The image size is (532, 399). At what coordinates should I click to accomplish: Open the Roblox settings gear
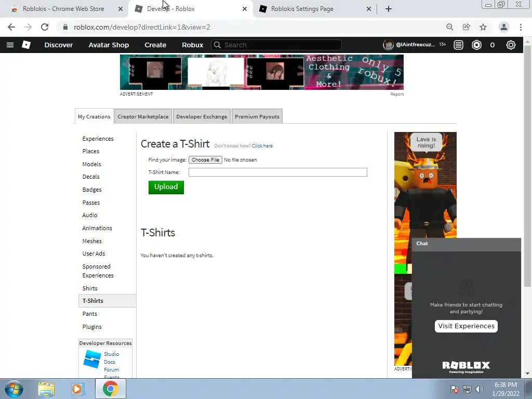(511, 45)
